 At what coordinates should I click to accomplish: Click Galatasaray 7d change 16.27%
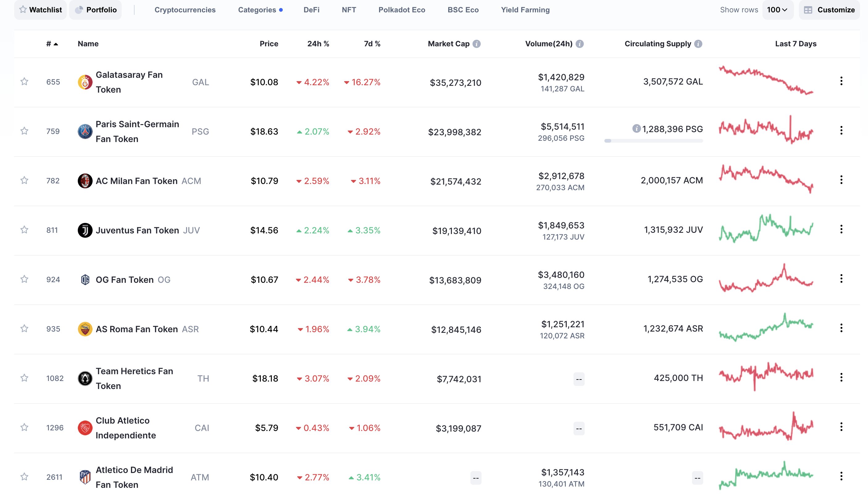(362, 82)
